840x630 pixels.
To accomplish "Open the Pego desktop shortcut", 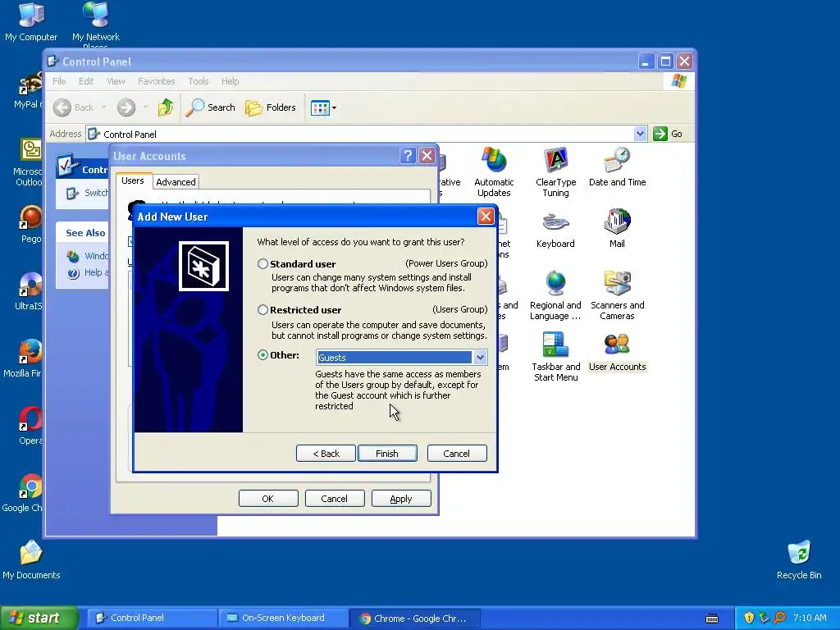I will click(x=31, y=225).
